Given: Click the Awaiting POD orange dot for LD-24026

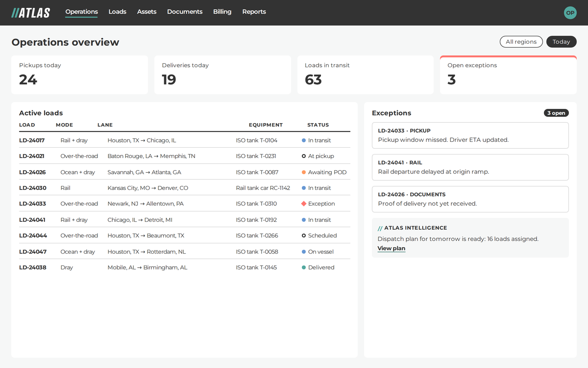Looking at the screenshot, I should coord(304,172).
